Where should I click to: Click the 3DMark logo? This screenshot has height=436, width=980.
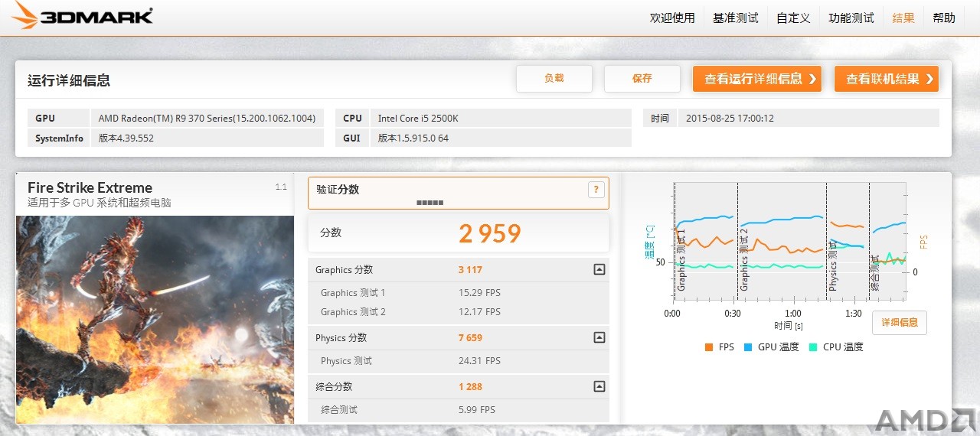pos(82,16)
